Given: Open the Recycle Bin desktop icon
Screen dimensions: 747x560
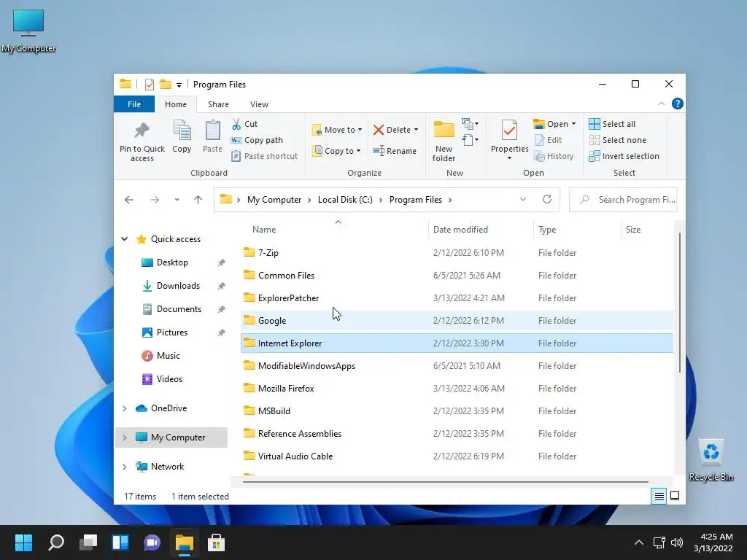Looking at the screenshot, I should point(711,460).
